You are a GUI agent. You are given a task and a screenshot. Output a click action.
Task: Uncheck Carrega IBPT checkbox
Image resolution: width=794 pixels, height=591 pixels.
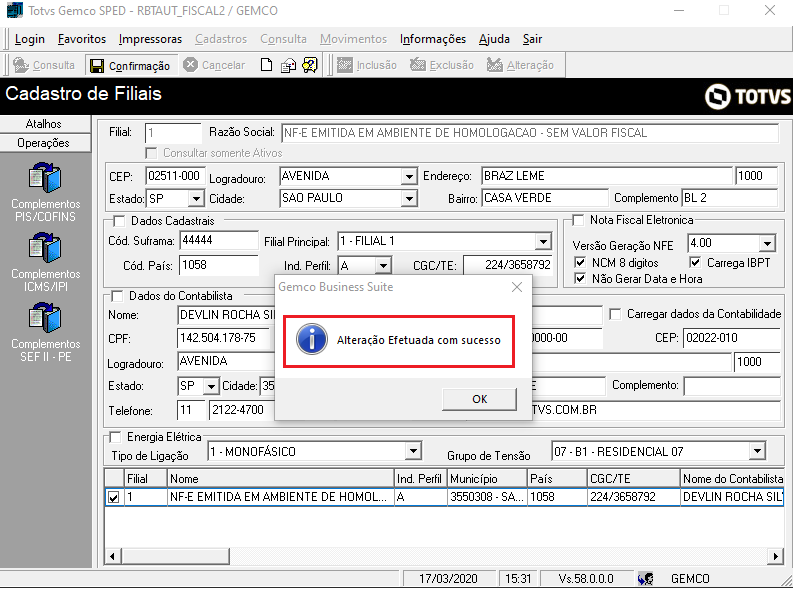point(695,262)
